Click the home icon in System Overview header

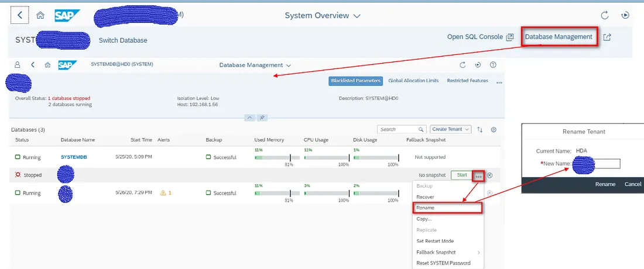(x=40, y=16)
